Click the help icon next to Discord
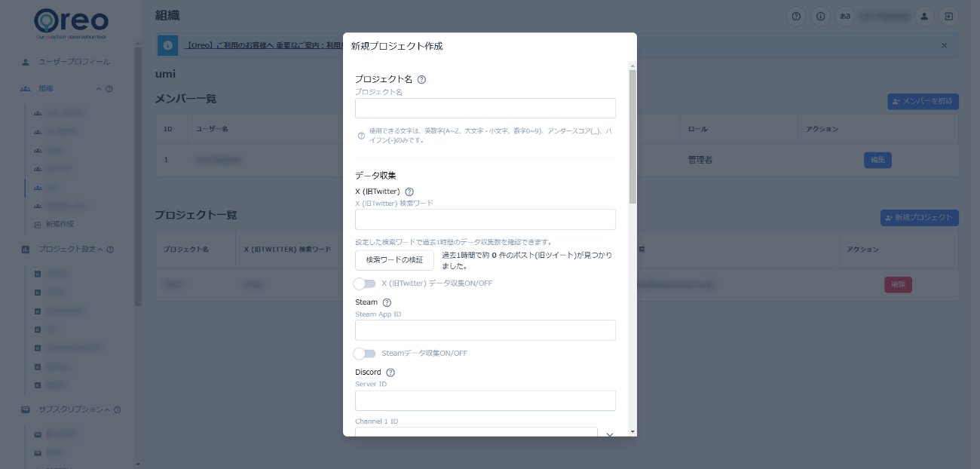Image resolution: width=980 pixels, height=469 pixels. (x=390, y=372)
